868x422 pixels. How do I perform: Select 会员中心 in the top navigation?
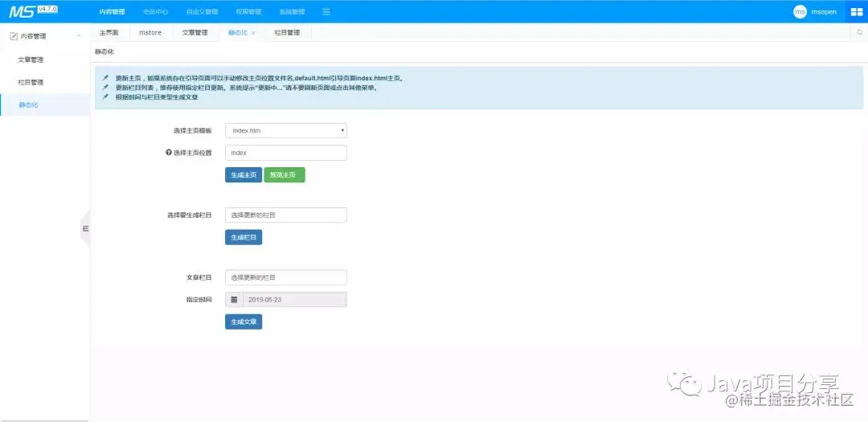(156, 11)
